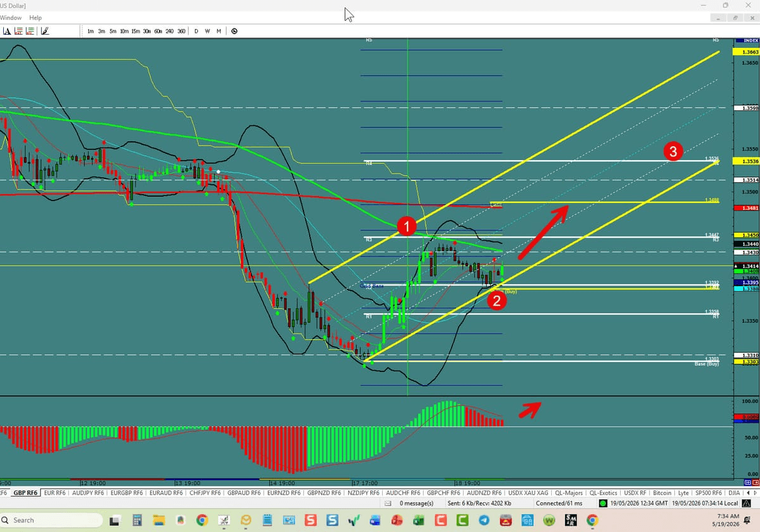Click the clock icon in the timeframe toolbar
Image resolution: width=760 pixels, height=532 pixels.
[234, 31]
